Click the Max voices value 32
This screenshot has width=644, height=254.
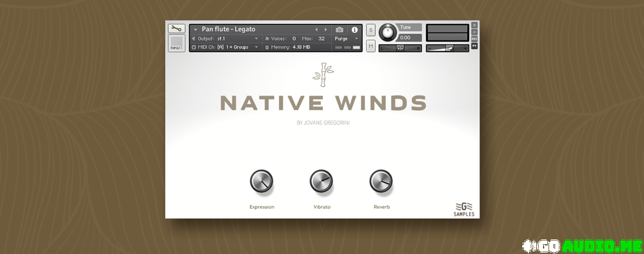[321, 39]
